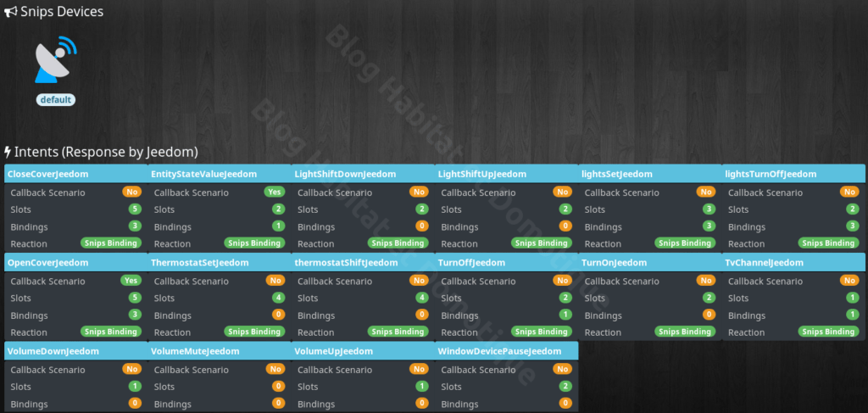Click the Slots count 4 in ThermostatSetJeedom
Screen dimensions: 868x413
(x=278, y=298)
